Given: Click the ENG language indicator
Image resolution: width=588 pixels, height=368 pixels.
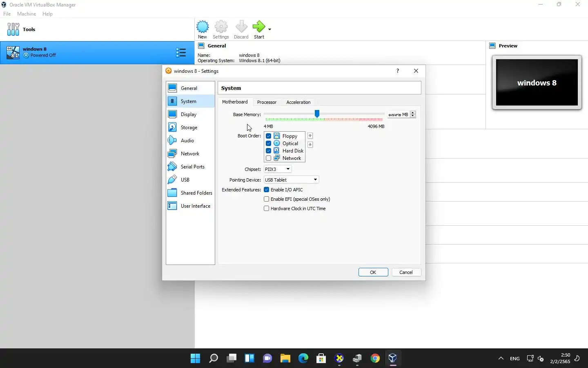Looking at the screenshot, I should [x=515, y=359].
